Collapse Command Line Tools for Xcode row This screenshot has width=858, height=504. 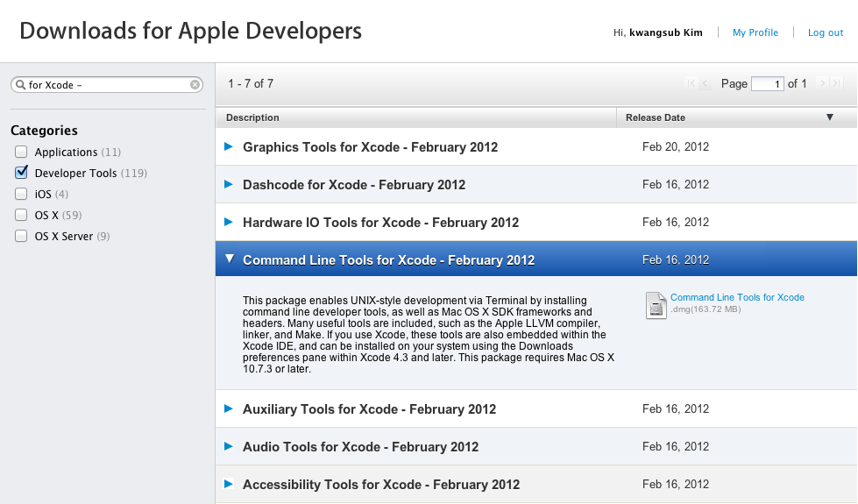230,259
